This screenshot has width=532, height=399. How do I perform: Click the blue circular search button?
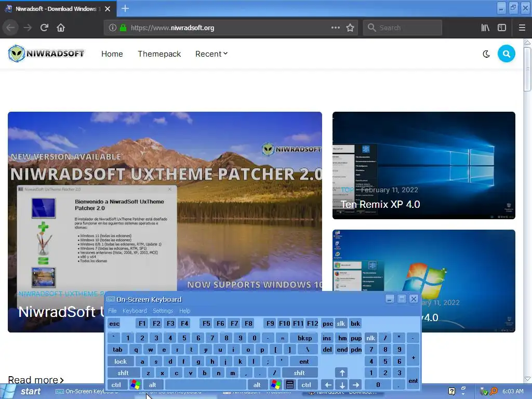[x=506, y=54]
